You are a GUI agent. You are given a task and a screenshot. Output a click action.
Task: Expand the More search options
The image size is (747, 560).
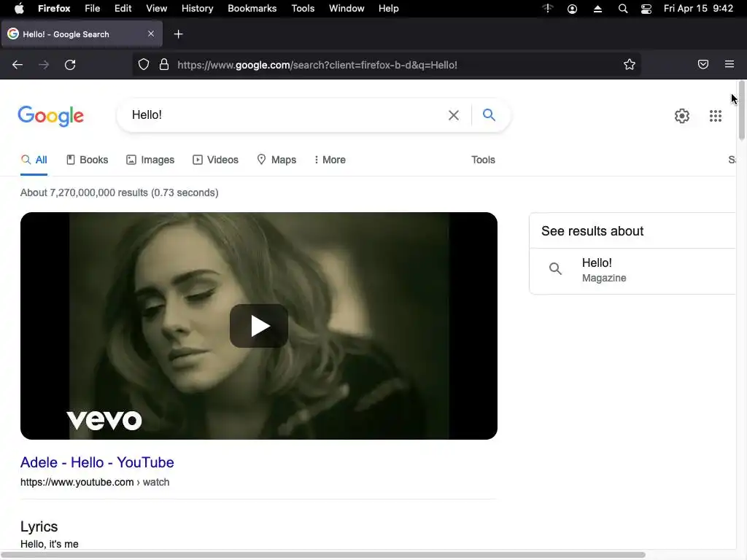330,160
